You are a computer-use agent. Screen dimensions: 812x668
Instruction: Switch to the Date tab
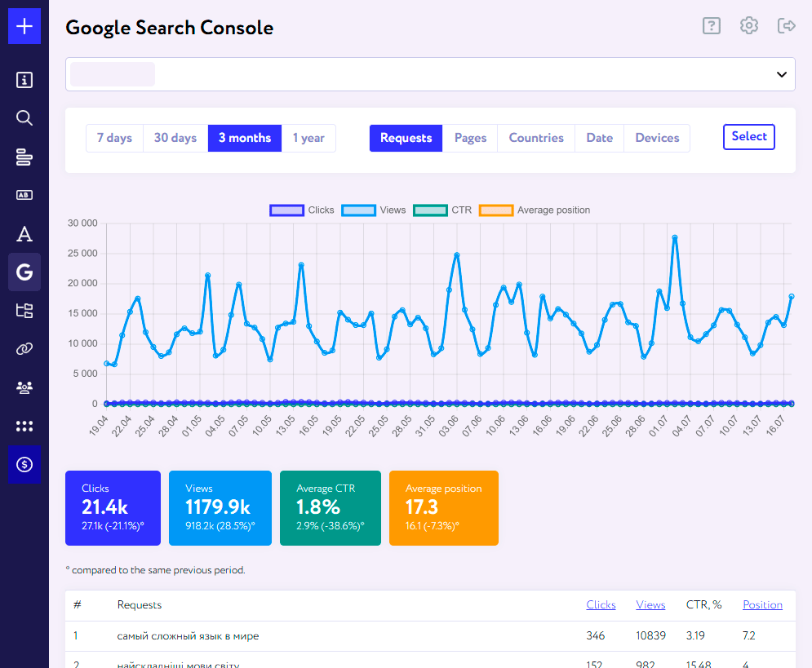click(x=600, y=138)
